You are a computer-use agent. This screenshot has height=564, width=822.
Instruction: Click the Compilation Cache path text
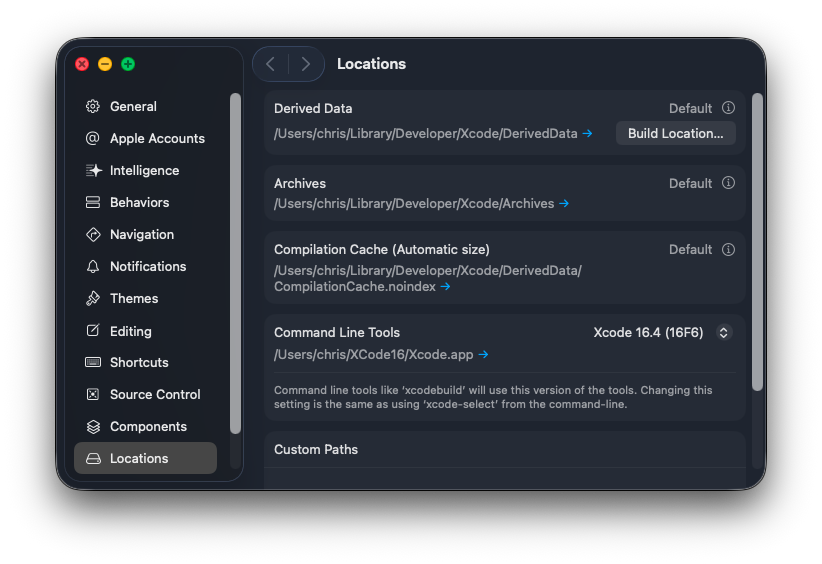click(x=428, y=278)
